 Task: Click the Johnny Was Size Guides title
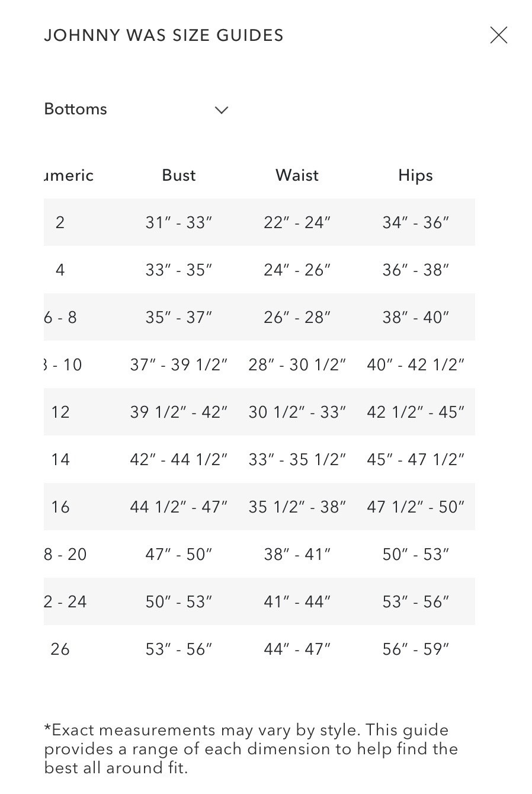pyautogui.click(x=164, y=36)
